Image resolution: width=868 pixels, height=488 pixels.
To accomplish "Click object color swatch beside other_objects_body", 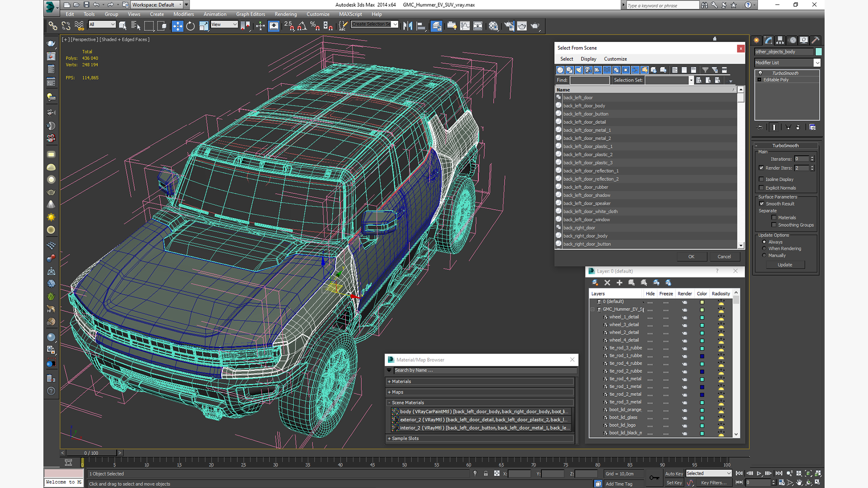I will click(x=818, y=52).
